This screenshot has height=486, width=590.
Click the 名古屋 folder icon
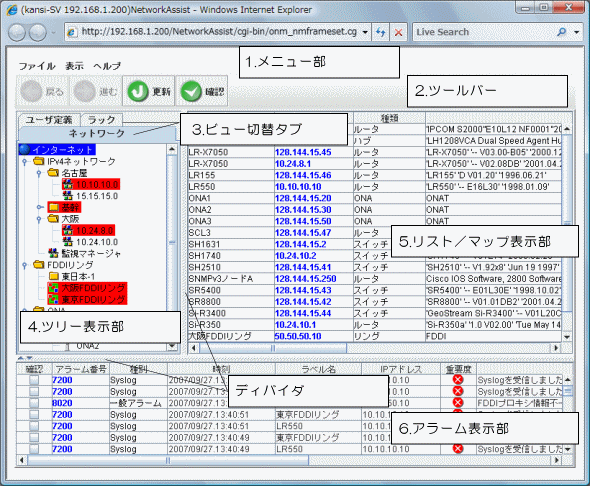point(53,173)
